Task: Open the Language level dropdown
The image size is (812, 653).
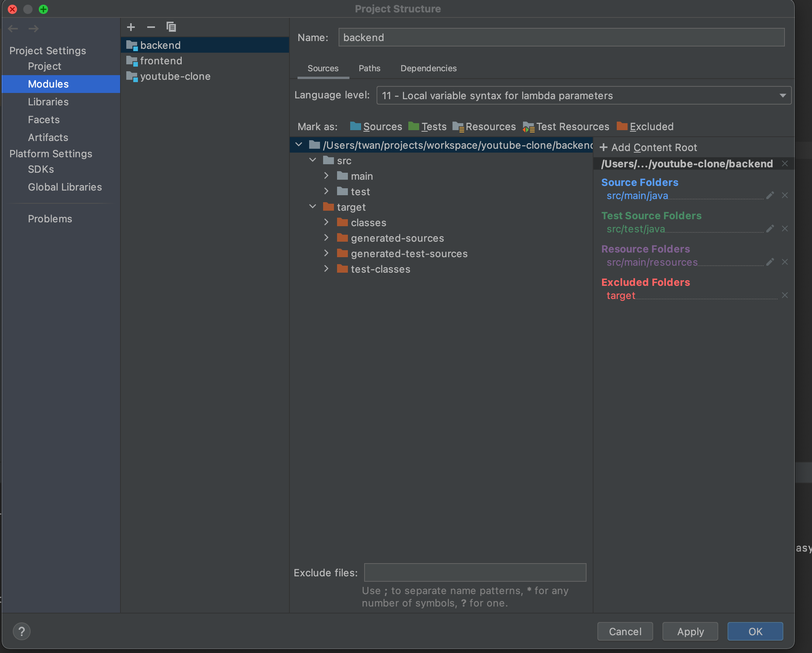Action: point(782,95)
